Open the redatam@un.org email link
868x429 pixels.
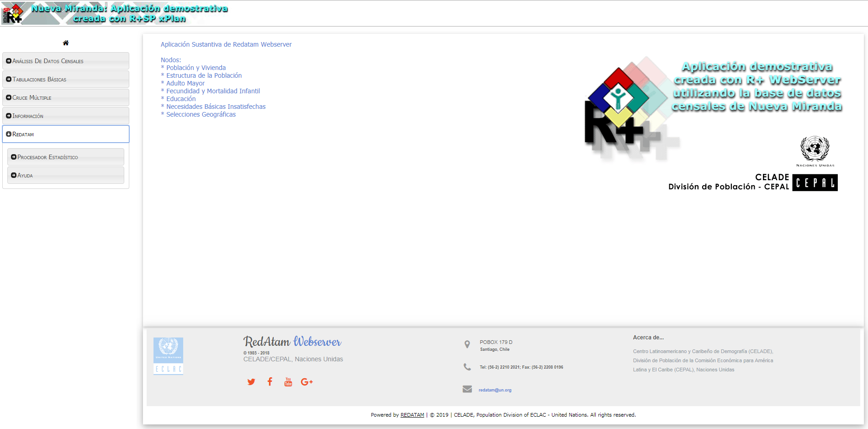tap(495, 390)
